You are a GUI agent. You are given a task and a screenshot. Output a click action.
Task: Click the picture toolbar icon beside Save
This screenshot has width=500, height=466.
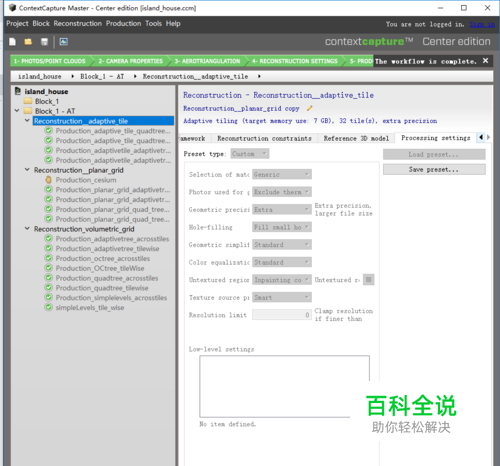pos(63,42)
